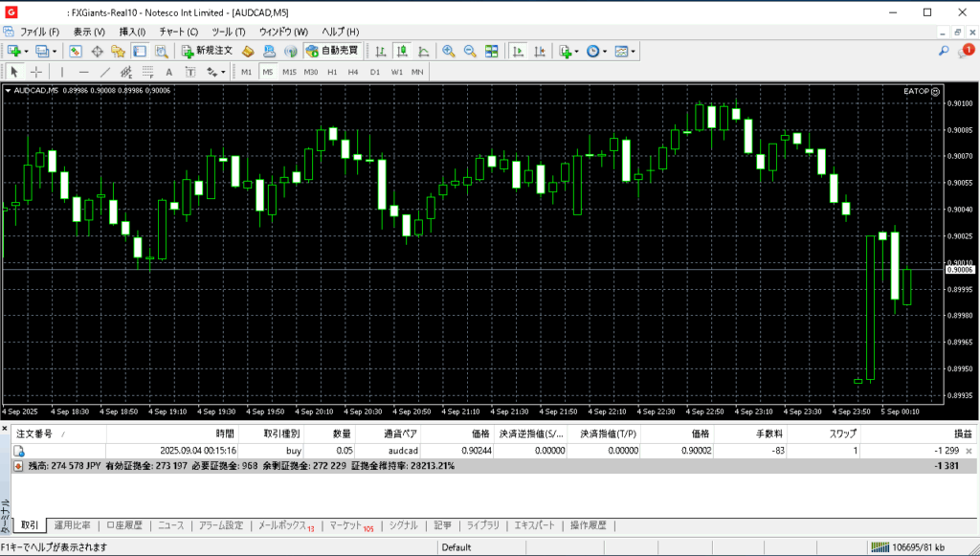Select the crosshair cursor tool

tap(36, 72)
